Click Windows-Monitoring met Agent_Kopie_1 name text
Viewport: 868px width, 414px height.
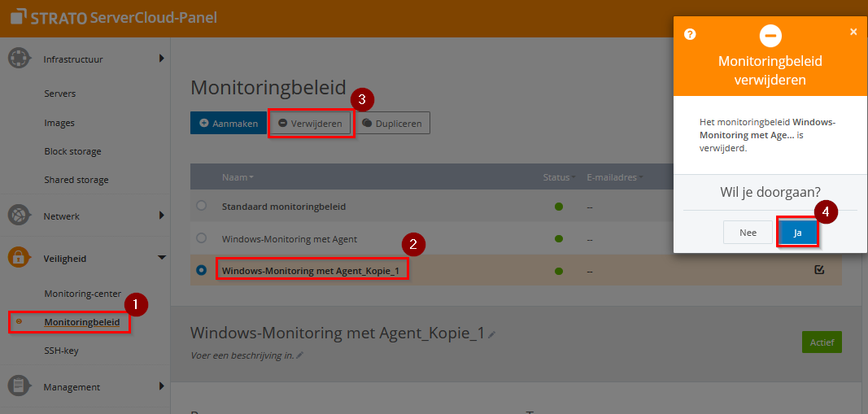pyautogui.click(x=311, y=271)
